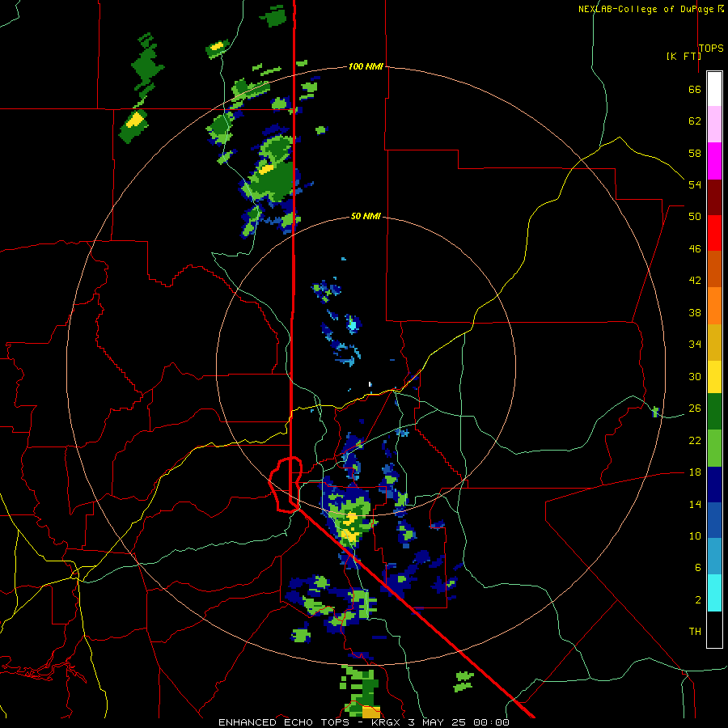The image size is (728, 728).
Task: Click the small cyan echo inside 50 NMI ring
Action: tap(353, 324)
